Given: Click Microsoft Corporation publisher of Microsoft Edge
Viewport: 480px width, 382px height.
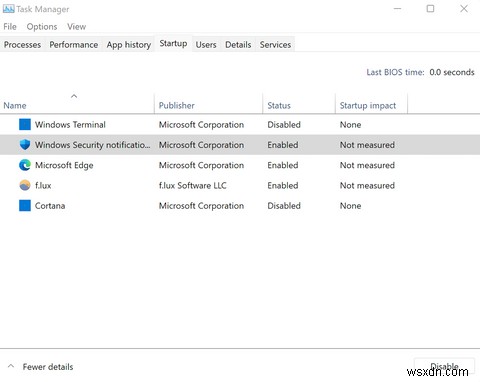Looking at the screenshot, I should 201,165.
